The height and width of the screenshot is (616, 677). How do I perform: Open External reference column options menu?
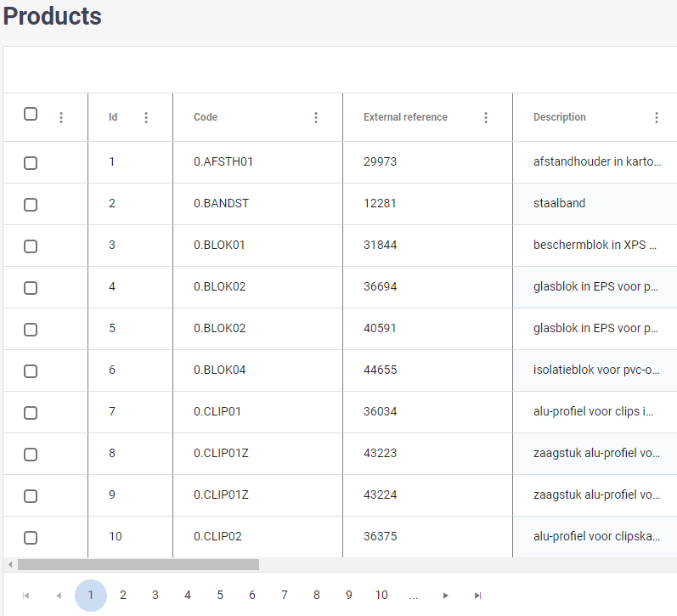coord(486,118)
